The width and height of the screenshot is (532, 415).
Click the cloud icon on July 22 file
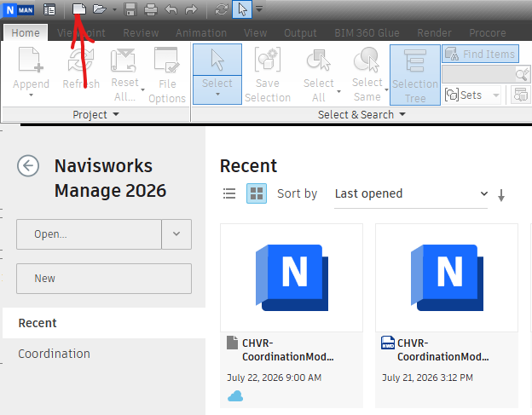point(235,396)
